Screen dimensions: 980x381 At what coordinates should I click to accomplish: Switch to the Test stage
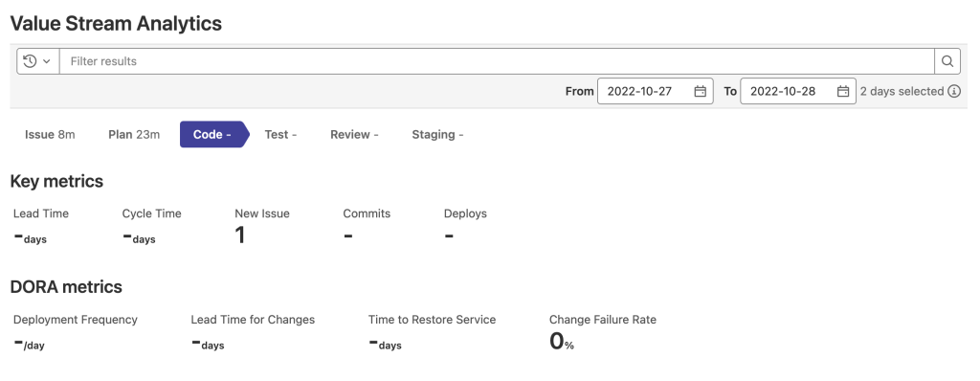(280, 135)
